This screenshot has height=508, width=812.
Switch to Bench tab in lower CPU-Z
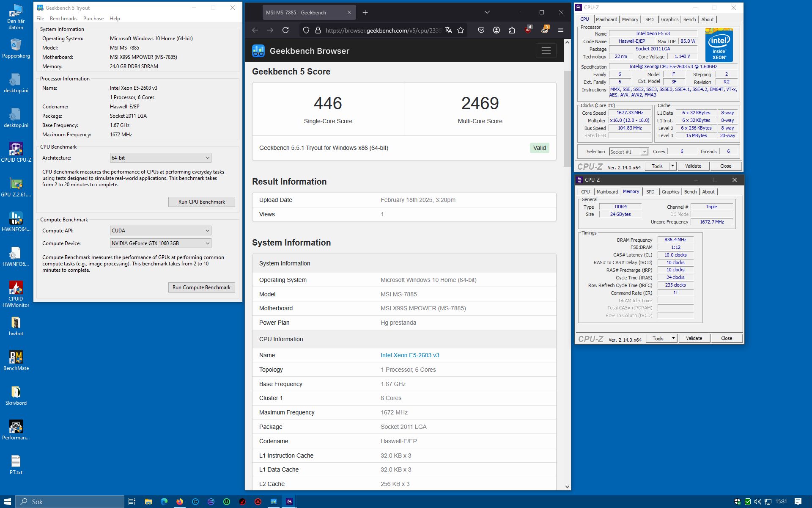pyautogui.click(x=690, y=192)
